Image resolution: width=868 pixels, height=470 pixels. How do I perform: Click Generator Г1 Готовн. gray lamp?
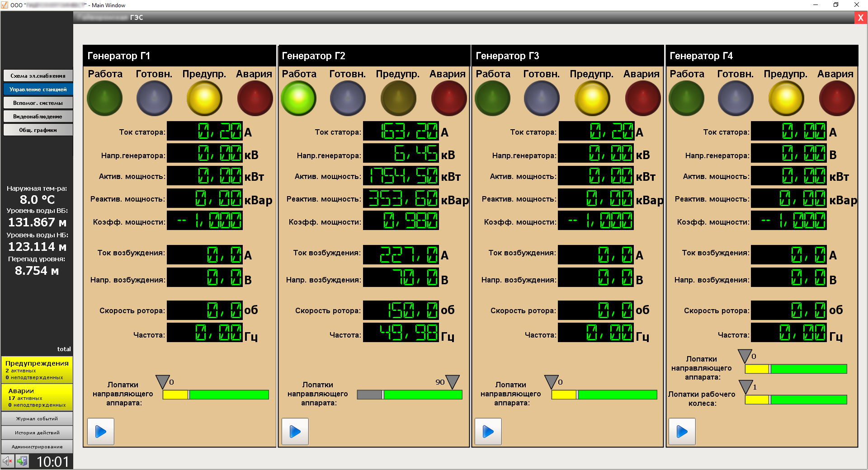coord(154,98)
